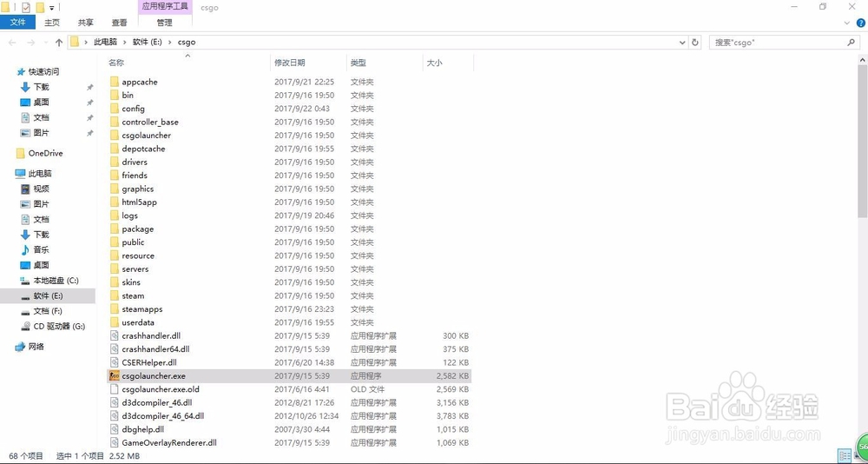Image resolution: width=868 pixels, height=464 pixels.
Task: Expand the ribbon with the chevron
Action: click(x=847, y=23)
